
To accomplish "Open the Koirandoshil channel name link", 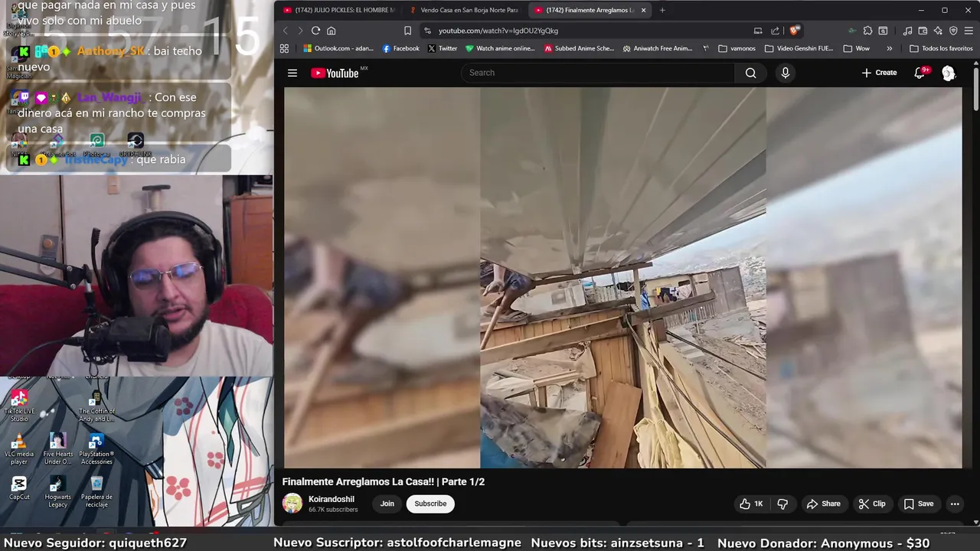I will tap(332, 499).
